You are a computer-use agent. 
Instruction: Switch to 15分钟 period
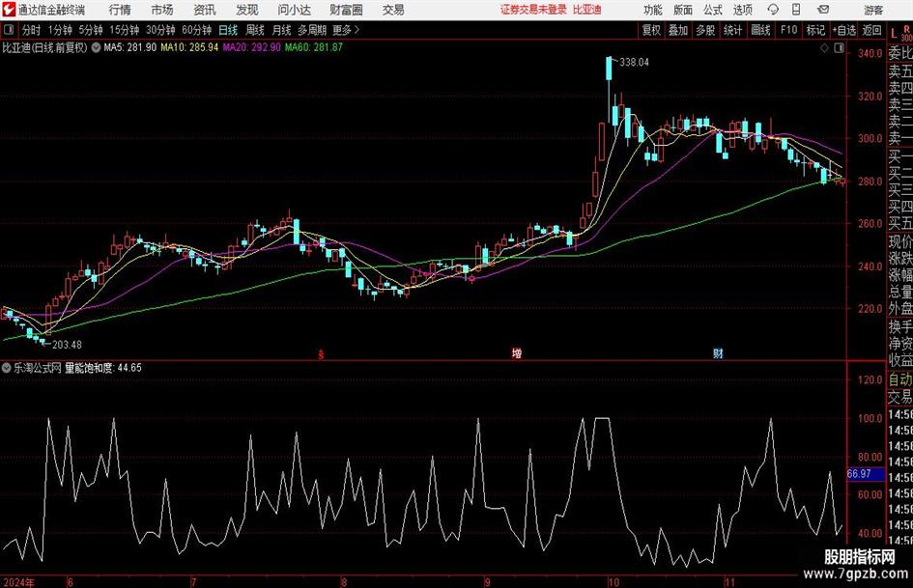coord(125,30)
